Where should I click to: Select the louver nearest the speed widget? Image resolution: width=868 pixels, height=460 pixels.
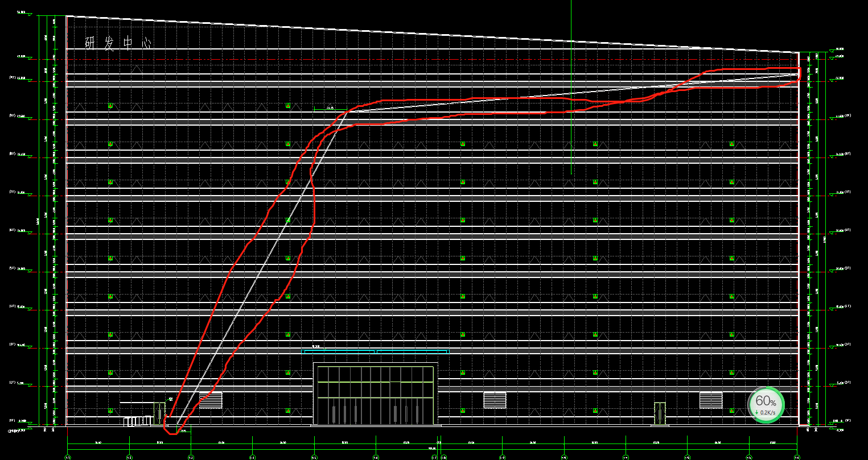click(x=711, y=400)
